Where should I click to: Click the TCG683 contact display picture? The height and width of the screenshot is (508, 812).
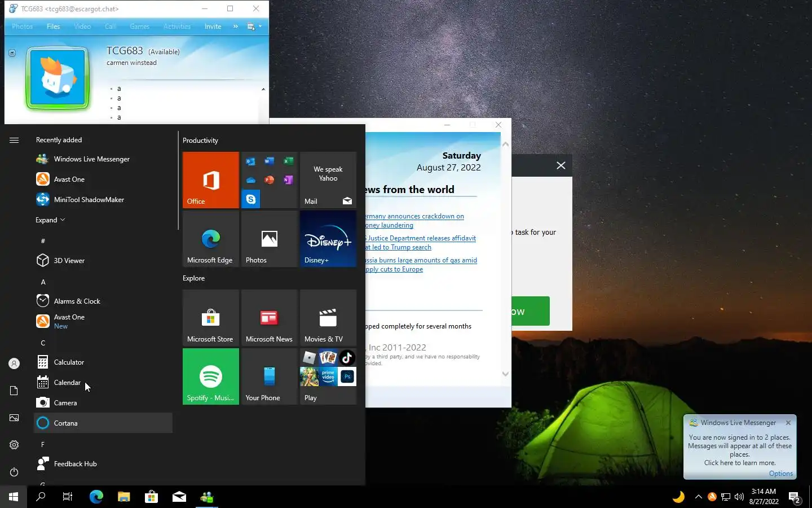click(58, 78)
